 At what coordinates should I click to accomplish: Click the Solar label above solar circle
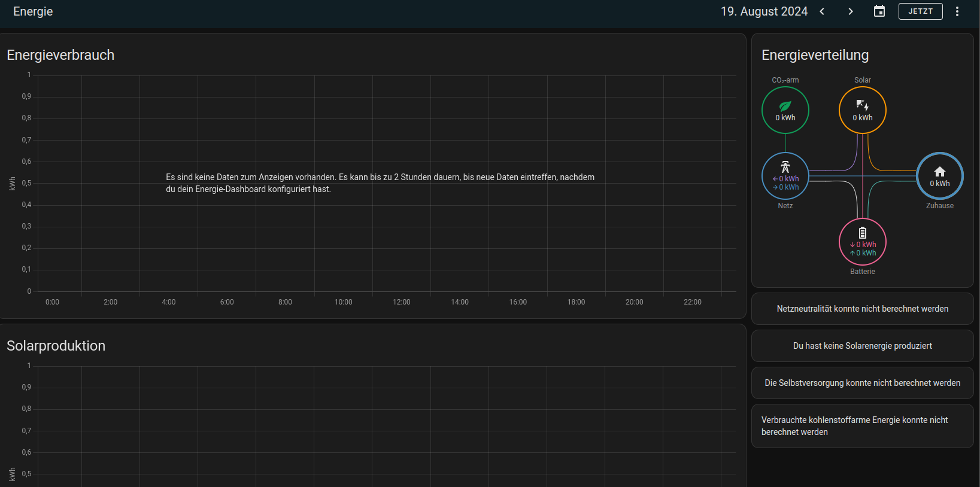point(863,80)
